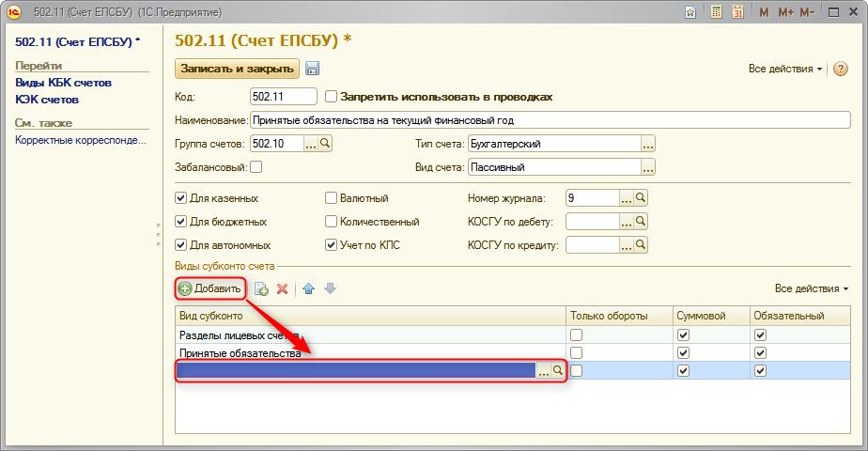
Task: Go to КЭК счетов in the sidebar
Action: click(47, 100)
